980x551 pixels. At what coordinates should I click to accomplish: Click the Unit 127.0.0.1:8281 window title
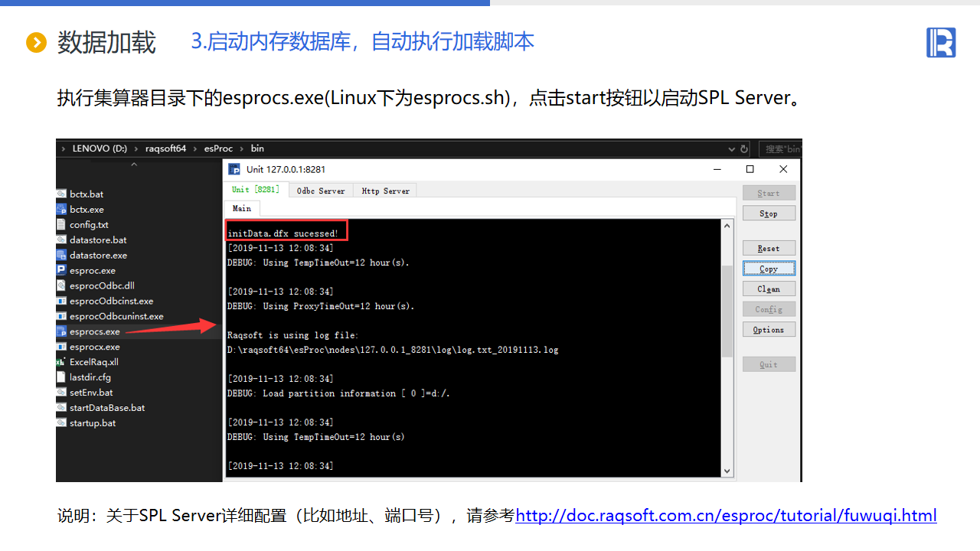point(286,169)
